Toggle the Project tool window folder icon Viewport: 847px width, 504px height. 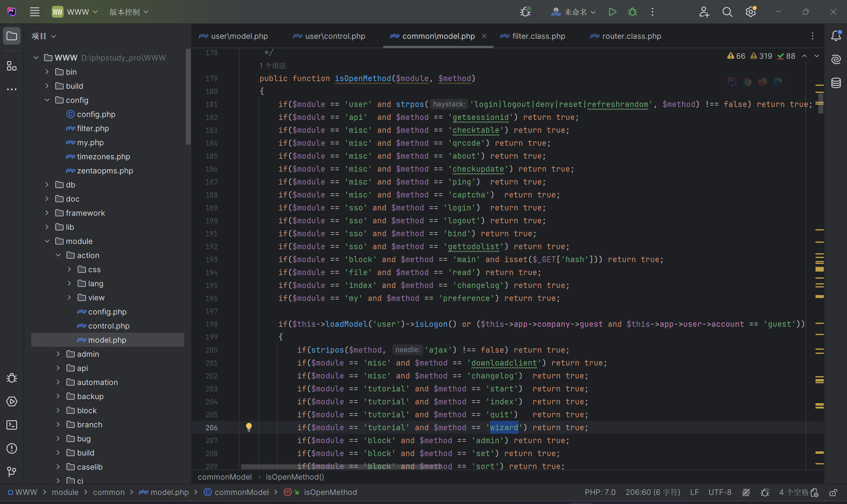tap(12, 36)
